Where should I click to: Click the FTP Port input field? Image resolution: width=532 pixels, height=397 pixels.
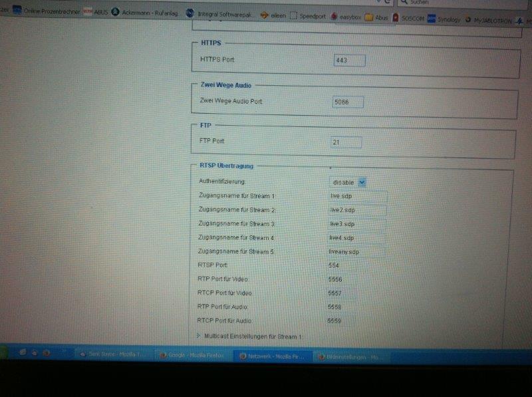click(346, 142)
